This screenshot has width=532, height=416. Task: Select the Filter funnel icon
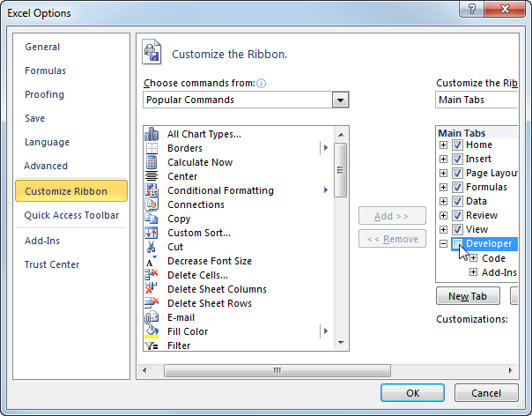pyautogui.click(x=151, y=345)
